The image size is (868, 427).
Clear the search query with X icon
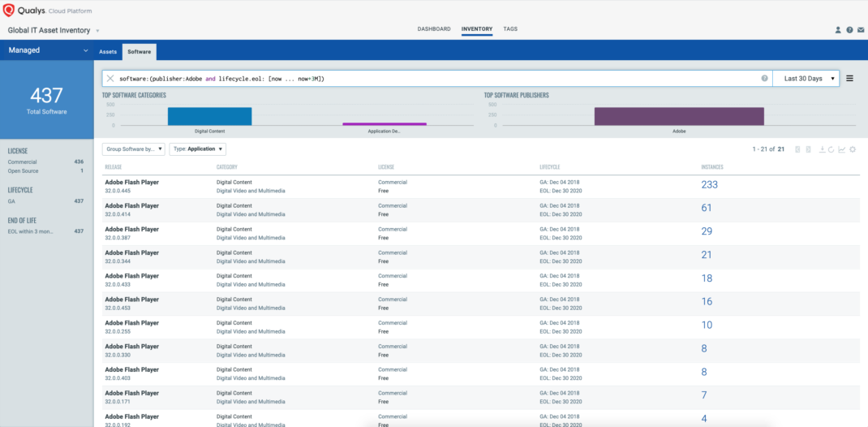[x=110, y=79]
